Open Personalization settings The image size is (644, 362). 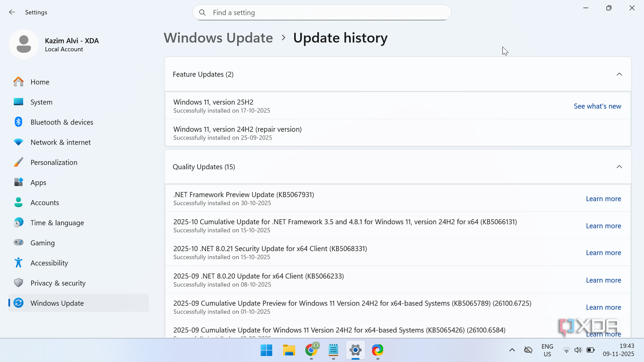pyautogui.click(x=53, y=162)
